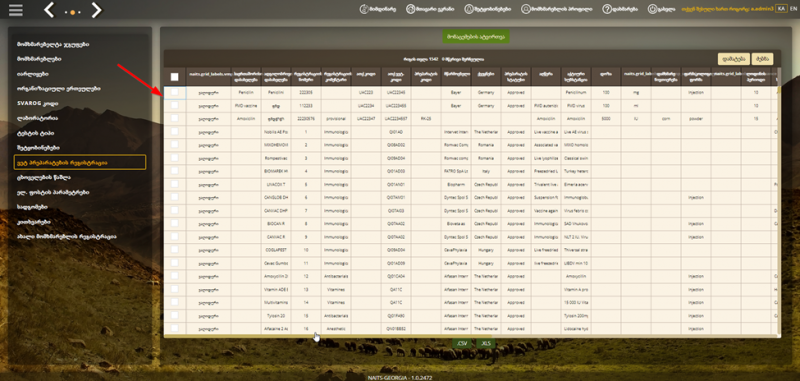
Task: Click the 'UAC22345' code cell
Action: click(396, 93)
